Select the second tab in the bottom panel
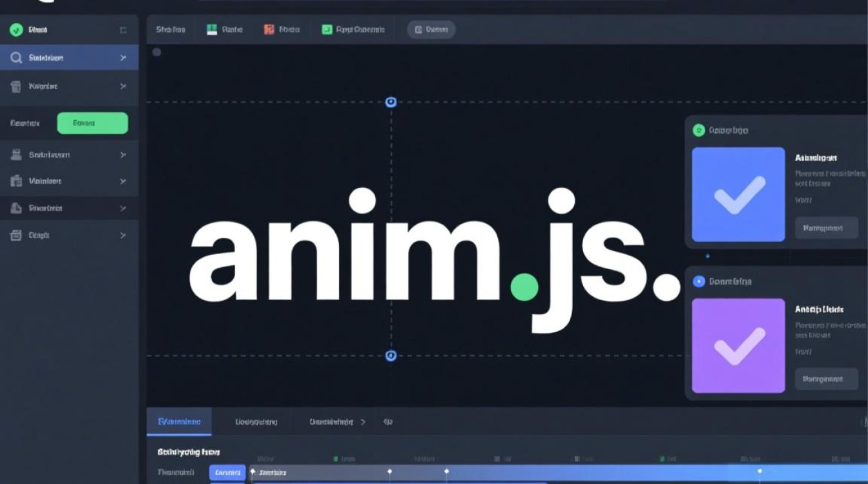The height and width of the screenshot is (484, 868). point(256,421)
